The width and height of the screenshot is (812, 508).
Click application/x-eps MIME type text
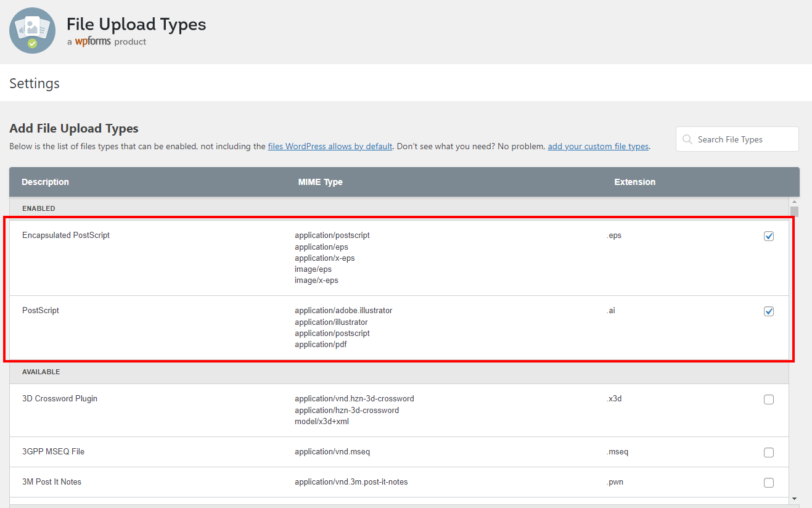click(x=325, y=258)
